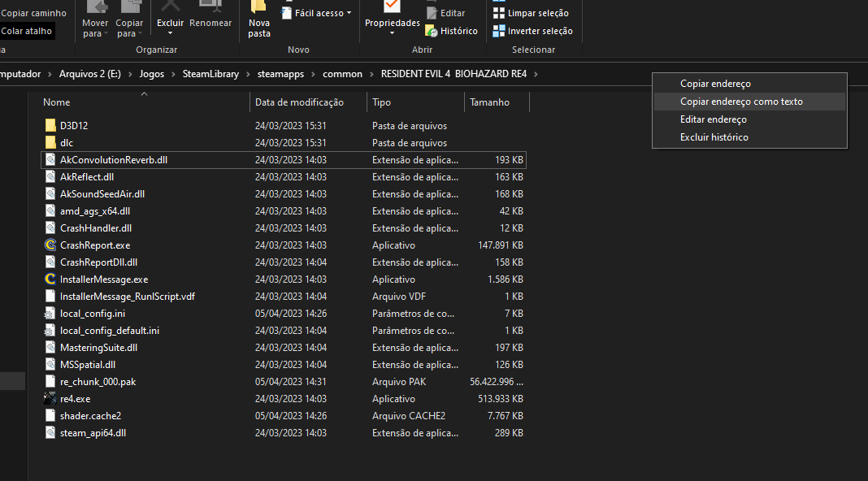Select the MSSpatial.dll file icon
The image size is (868, 481).
click(x=50, y=364)
